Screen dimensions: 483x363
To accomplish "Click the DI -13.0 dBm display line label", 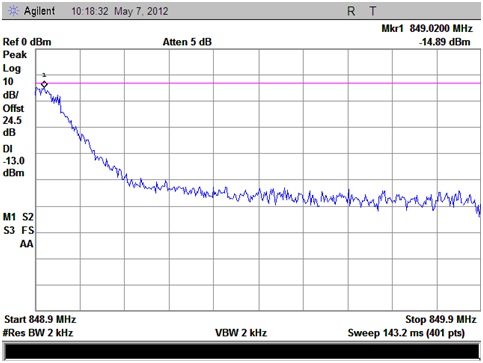I will click(14, 161).
